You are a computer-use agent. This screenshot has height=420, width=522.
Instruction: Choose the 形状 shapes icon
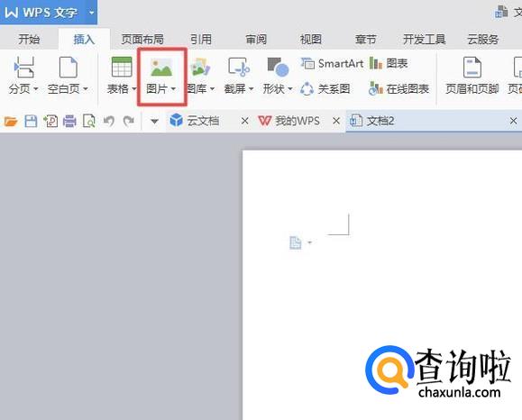[x=278, y=68]
